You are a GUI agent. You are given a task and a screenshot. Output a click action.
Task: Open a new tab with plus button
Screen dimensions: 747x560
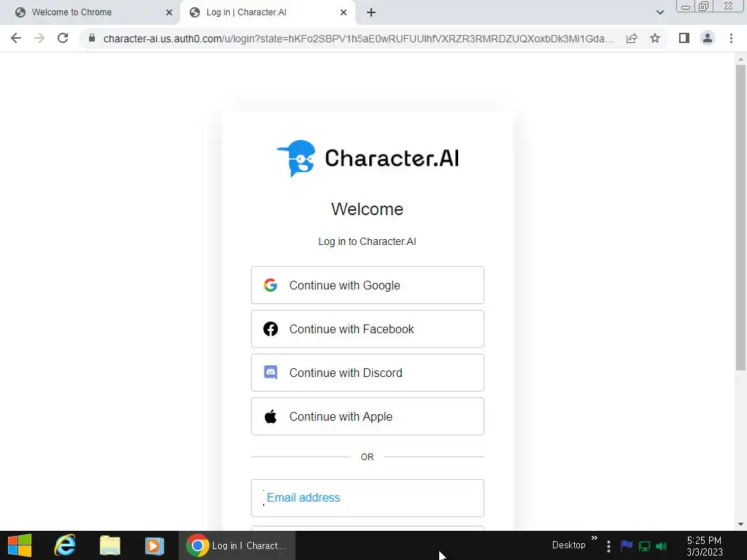coord(371,12)
